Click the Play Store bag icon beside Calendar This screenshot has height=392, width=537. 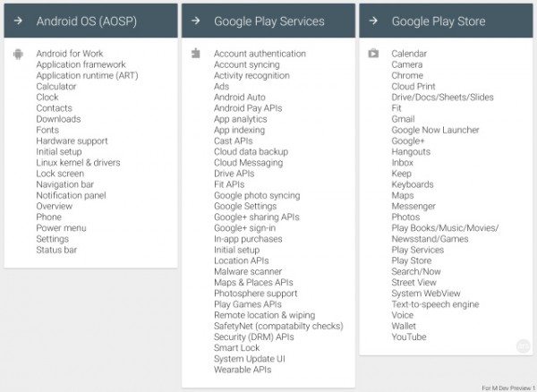[373, 55]
